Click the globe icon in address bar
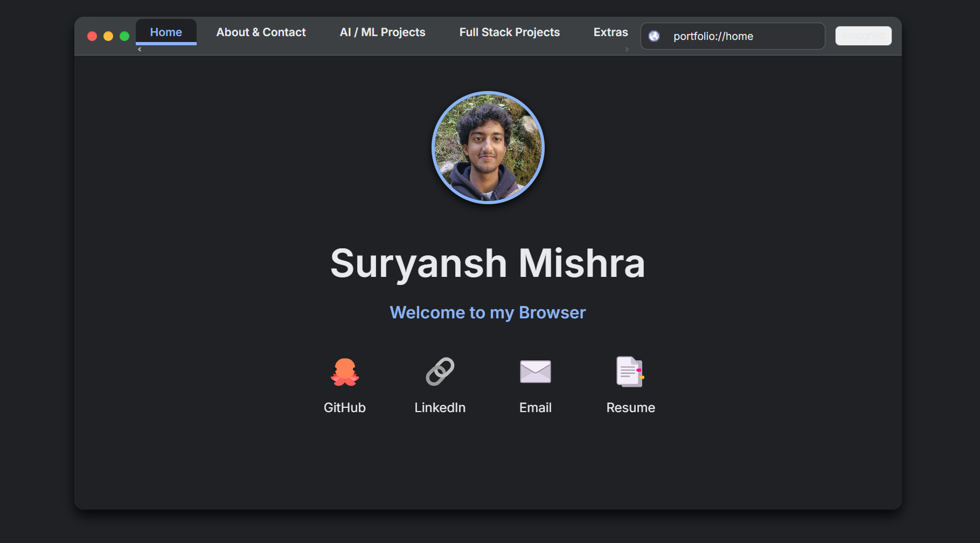This screenshot has width=980, height=543. click(654, 36)
